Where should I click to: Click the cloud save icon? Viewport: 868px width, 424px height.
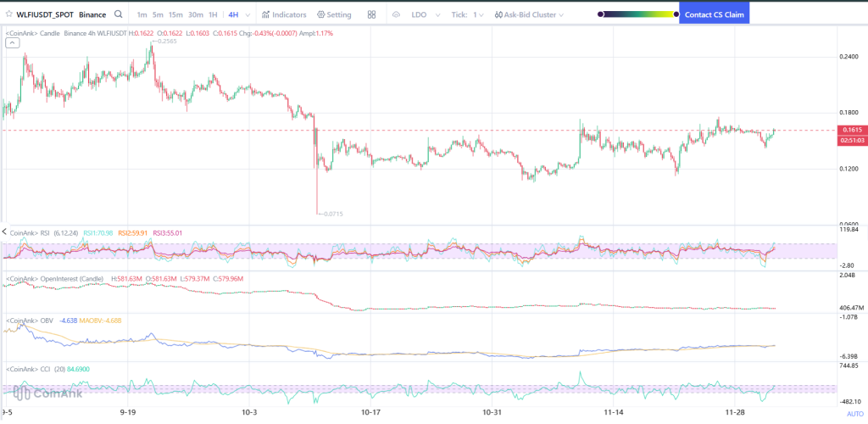click(x=396, y=14)
